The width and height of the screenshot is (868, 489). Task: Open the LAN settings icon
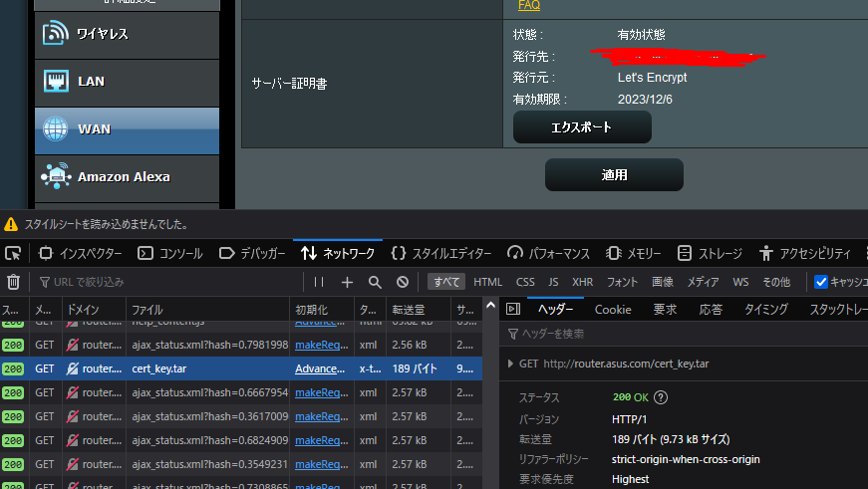coord(56,82)
